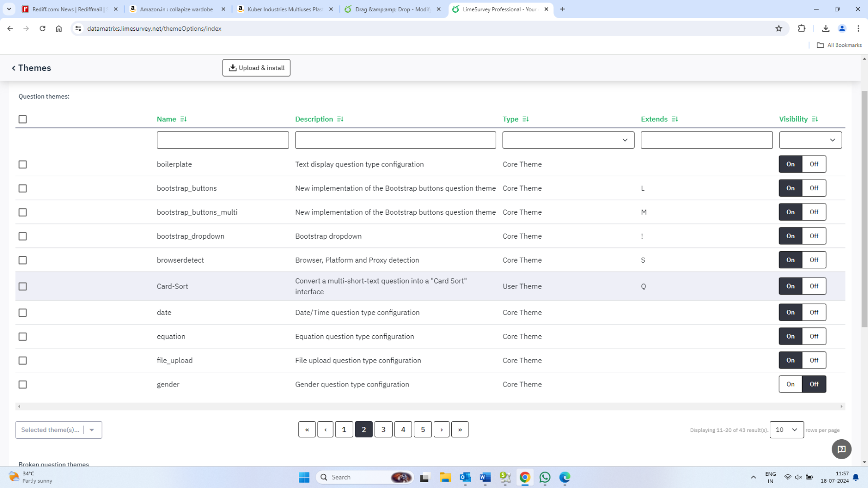Image resolution: width=868 pixels, height=488 pixels.
Task: Sort by the Visibility column icon
Action: tap(814, 119)
